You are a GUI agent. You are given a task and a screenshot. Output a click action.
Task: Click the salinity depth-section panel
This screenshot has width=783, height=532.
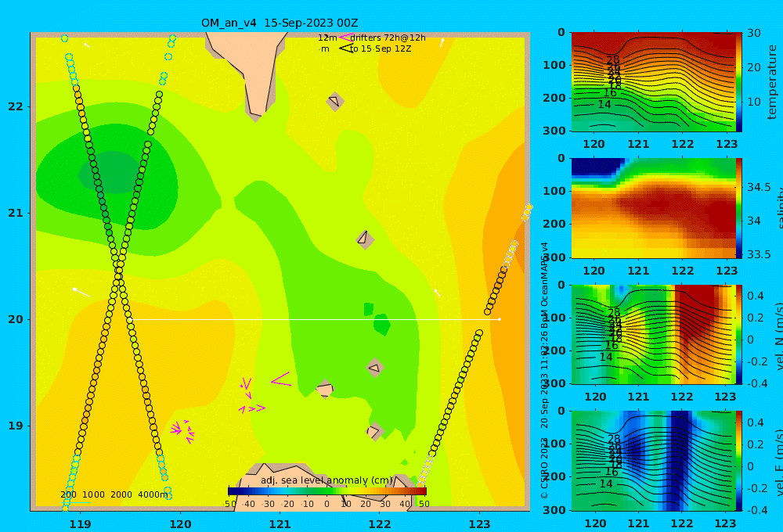[x=654, y=208]
